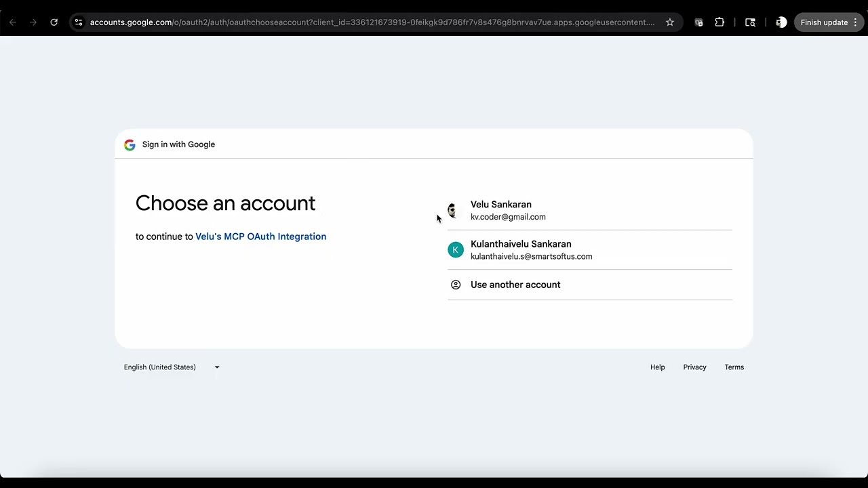Image resolution: width=868 pixels, height=488 pixels.
Task: Go back using browser back arrow
Action: [x=13, y=22]
